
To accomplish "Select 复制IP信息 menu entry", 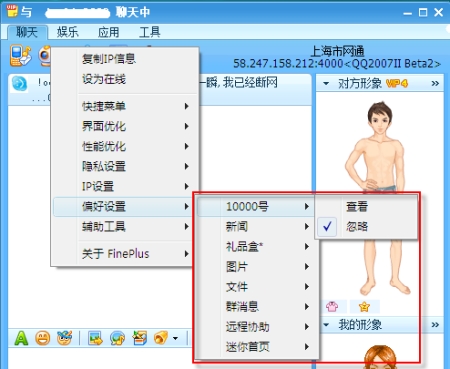I will [x=109, y=59].
